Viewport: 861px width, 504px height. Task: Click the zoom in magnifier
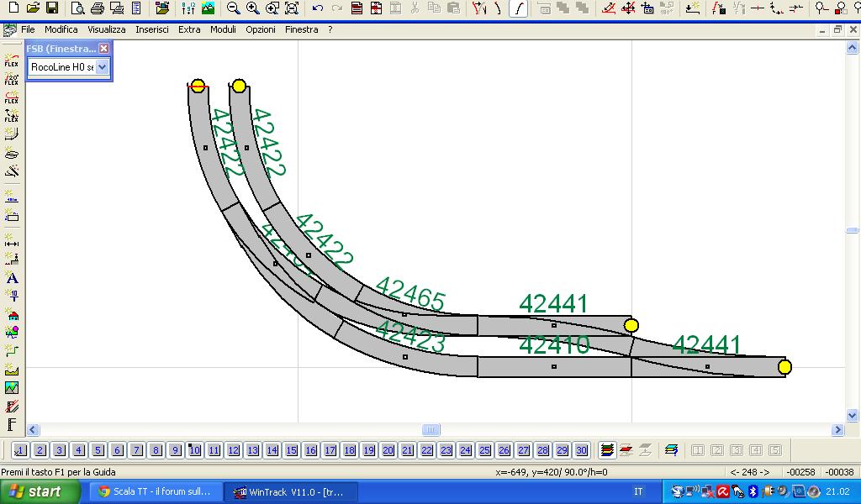[x=252, y=8]
